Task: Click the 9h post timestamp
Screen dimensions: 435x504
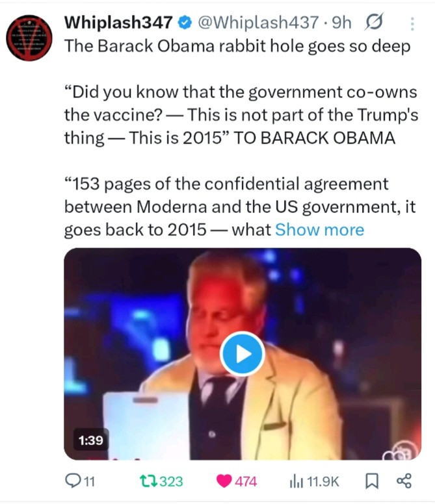Action: point(342,23)
